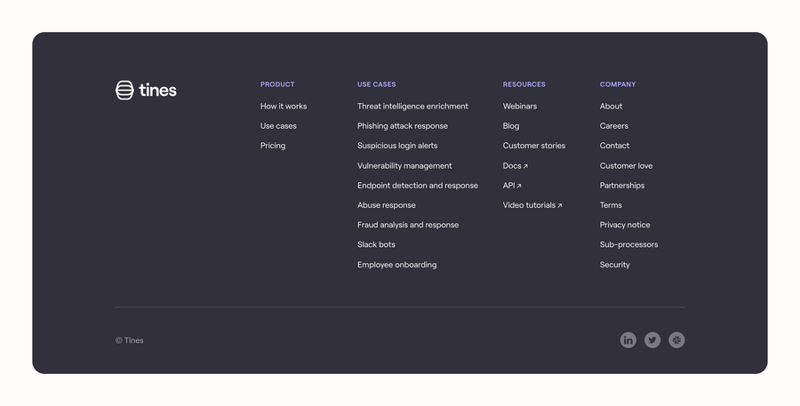Open the external API link

[x=512, y=186]
